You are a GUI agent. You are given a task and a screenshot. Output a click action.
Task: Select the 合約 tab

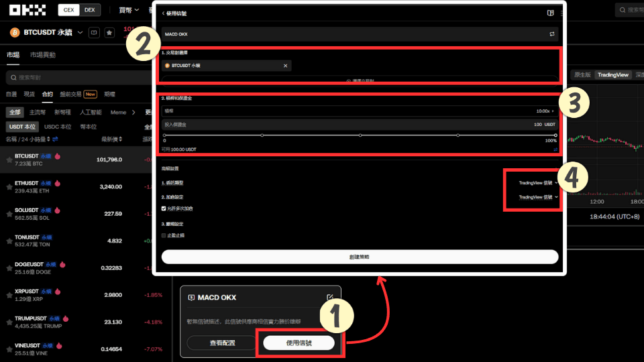point(47,95)
